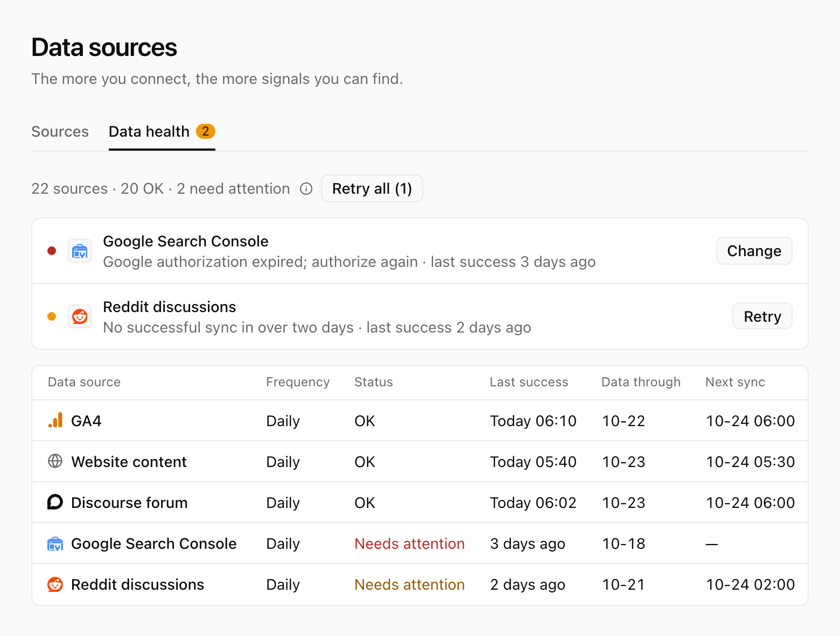Click the orange status dot for Reddit discussions
Viewport: 840px width, 636px height.
[x=52, y=316]
